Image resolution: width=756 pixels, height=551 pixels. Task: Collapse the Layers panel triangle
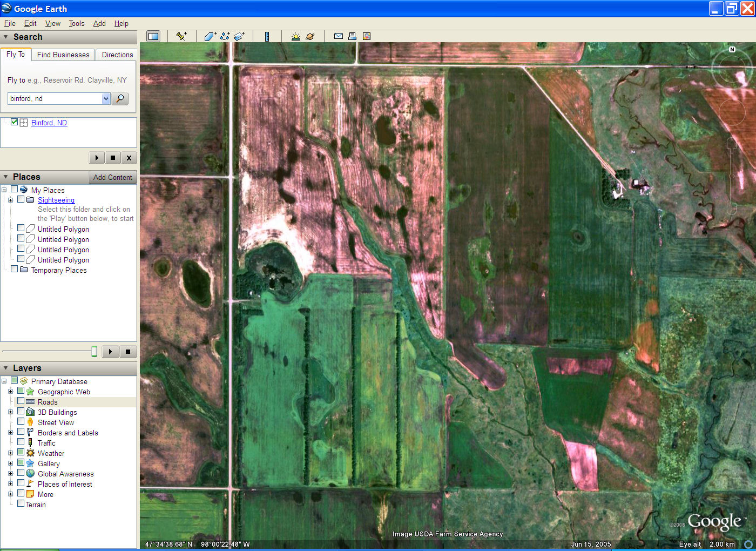click(x=6, y=368)
